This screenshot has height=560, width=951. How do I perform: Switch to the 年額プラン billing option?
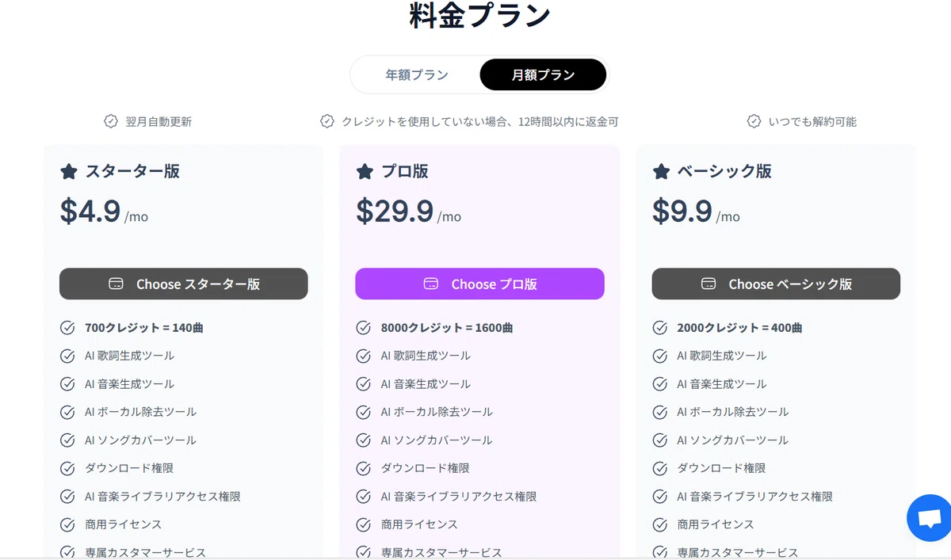[x=417, y=75]
